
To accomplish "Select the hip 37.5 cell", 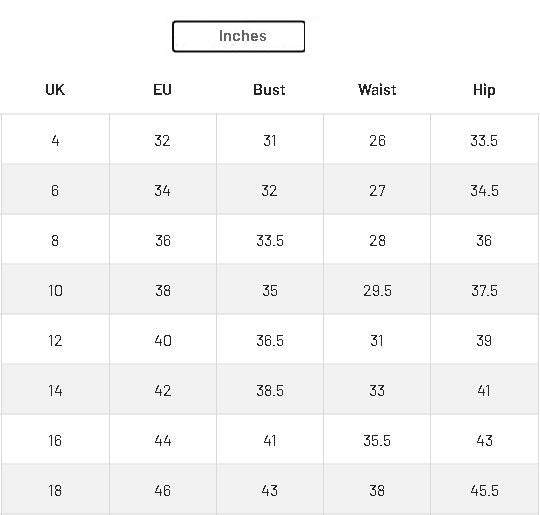I will [x=484, y=289].
